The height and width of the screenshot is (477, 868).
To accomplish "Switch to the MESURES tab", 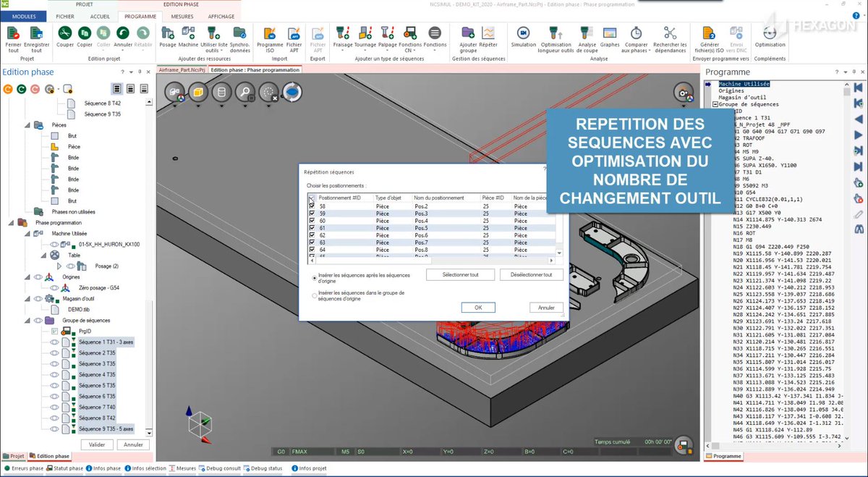I will pos(182,15).
